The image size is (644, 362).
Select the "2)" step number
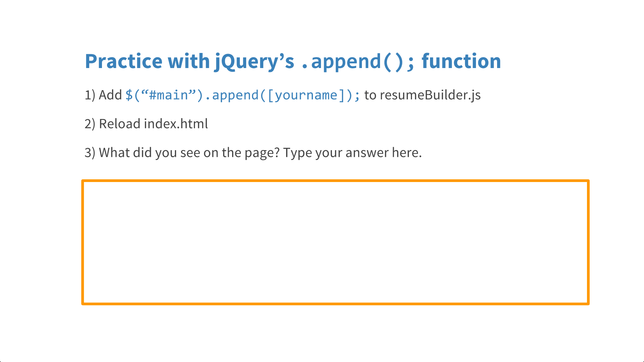[90, 124]
